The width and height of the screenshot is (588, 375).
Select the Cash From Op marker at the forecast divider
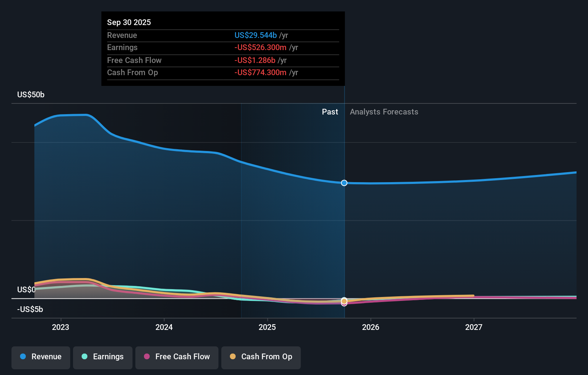(344, 301)
